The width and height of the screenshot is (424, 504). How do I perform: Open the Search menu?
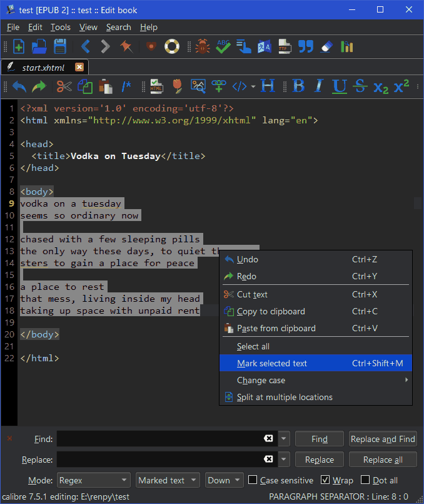pyautogui.click(x=118, y=28)
